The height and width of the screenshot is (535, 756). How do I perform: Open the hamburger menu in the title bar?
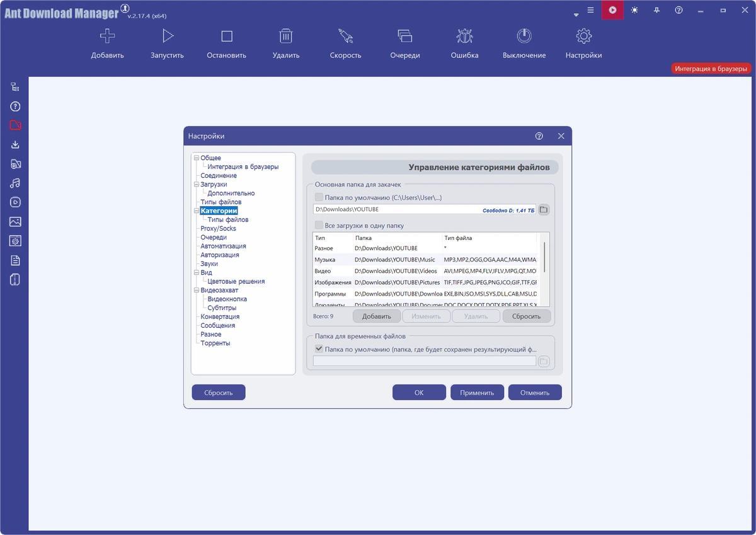(x=590, y=10)
